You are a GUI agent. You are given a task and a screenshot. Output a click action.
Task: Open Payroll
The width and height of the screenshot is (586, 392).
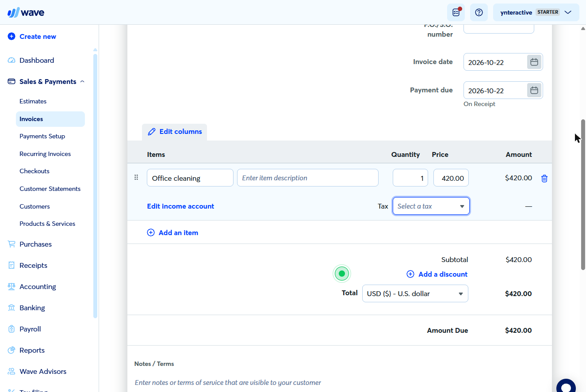[30, 329]
